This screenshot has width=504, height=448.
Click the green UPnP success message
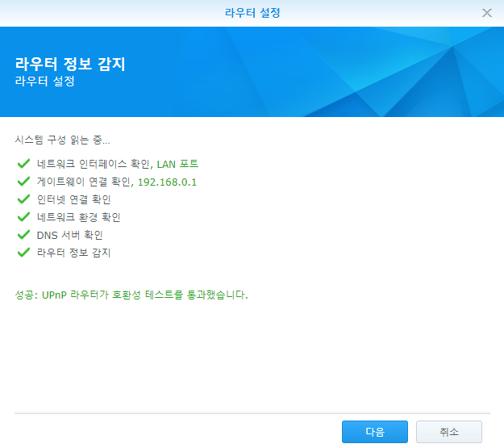[131, 295]
